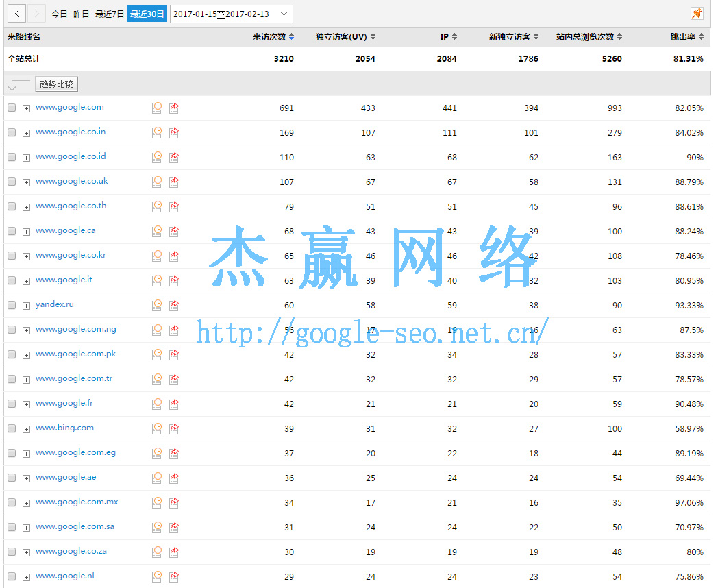Go to next date period

pyautogui.click(x=36, y=14)
